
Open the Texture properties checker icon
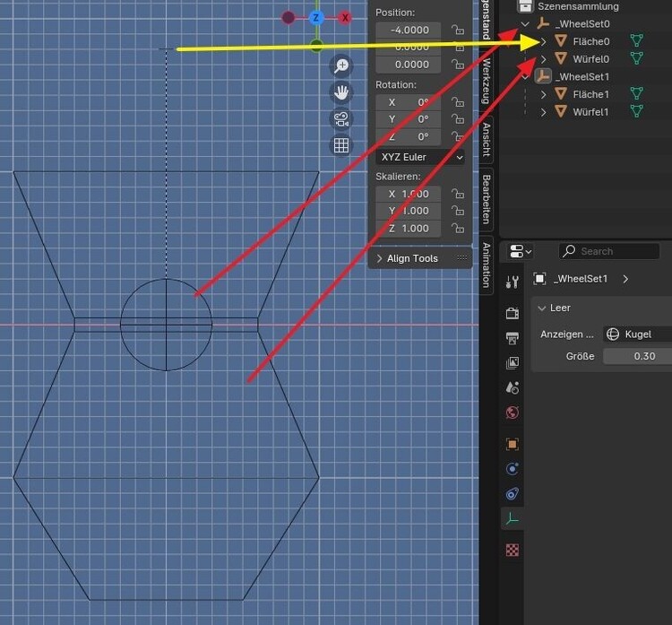tap(513, 550)
